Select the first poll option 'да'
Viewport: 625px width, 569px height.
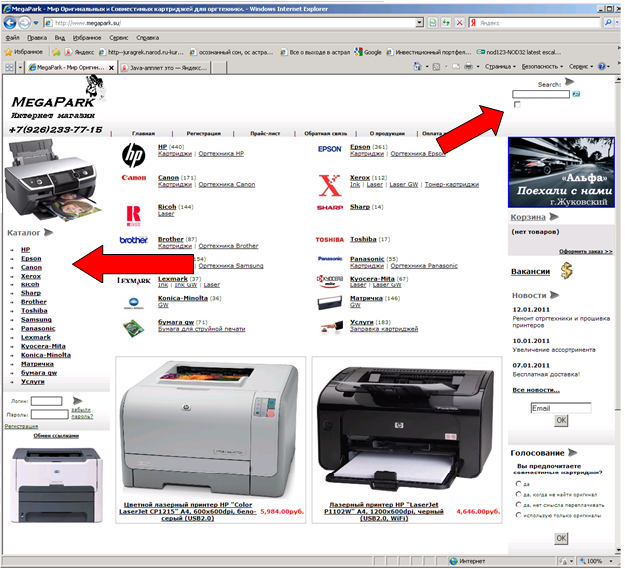pyautogui.click(x=519, y=484)
